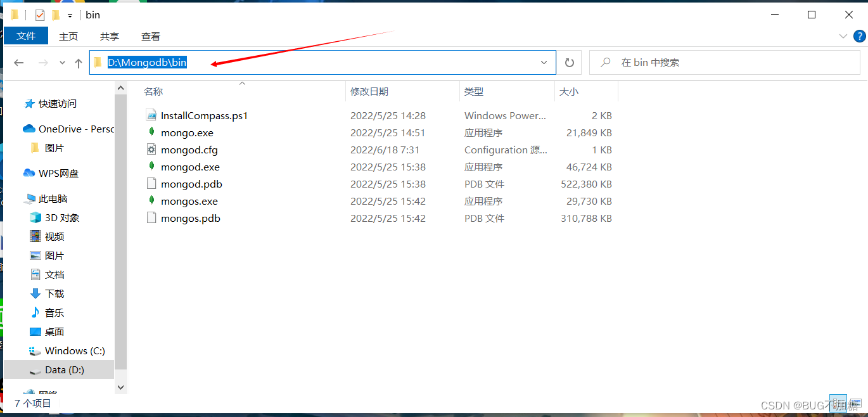Select 图片 under 此电脑 in sidebar

(54, 255)
